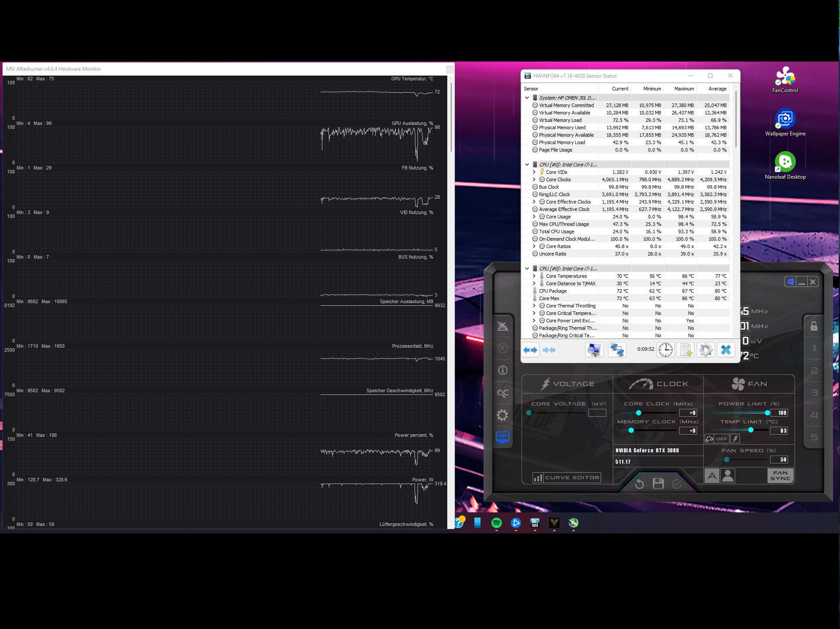The image size is (840, 629).
Task: Click HWiNFO reset clock icon
Action: pyautogui.click(x=666, y=350)
